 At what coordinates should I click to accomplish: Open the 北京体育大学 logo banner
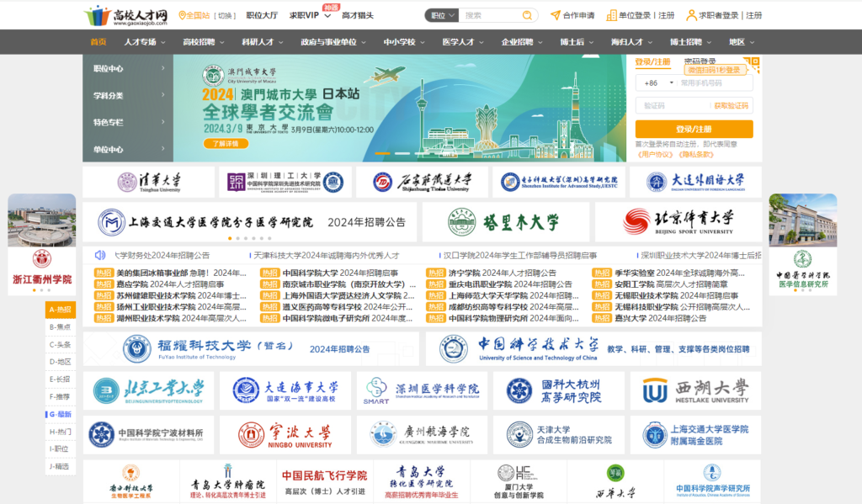pyautogui.click(x=678, y=222)
